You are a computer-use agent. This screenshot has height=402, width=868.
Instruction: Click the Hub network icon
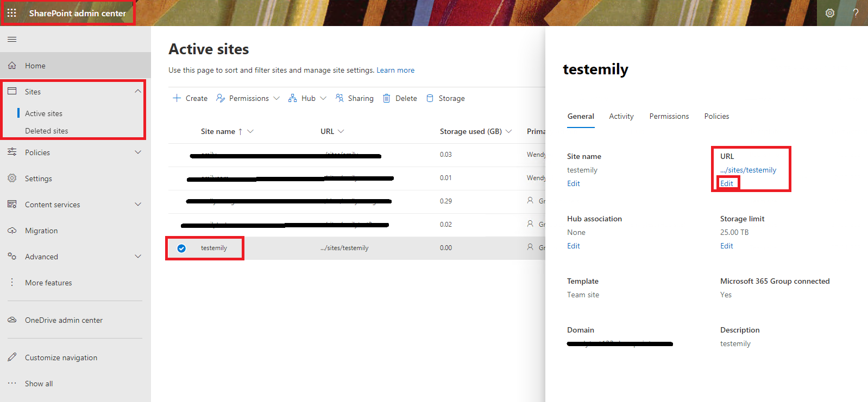coord(292,98)
